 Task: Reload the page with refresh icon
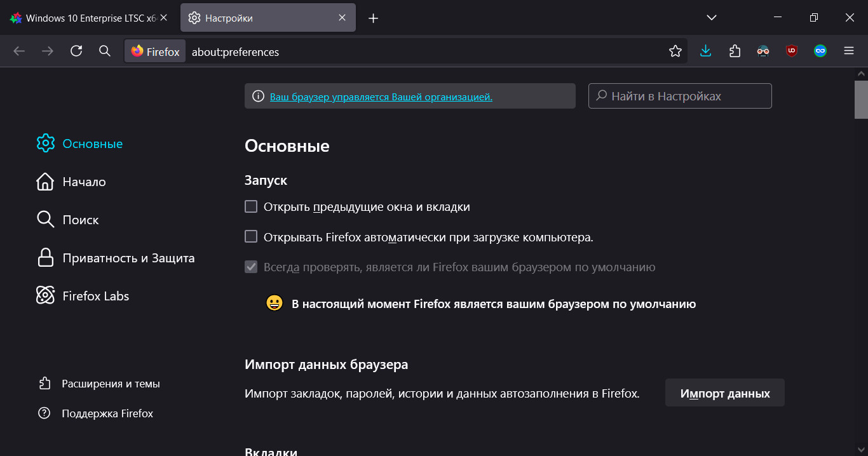click(76, 51)
